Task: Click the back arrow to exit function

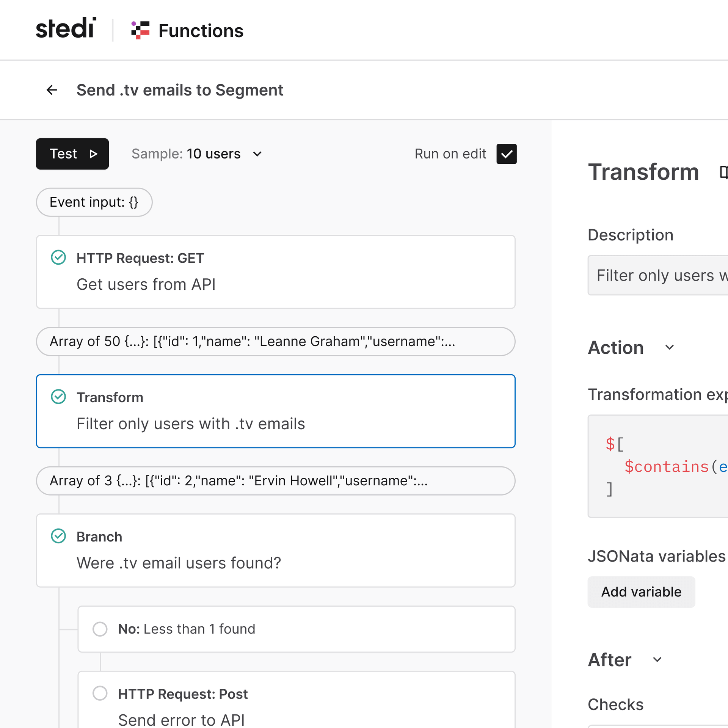Action: pos(52,90)
